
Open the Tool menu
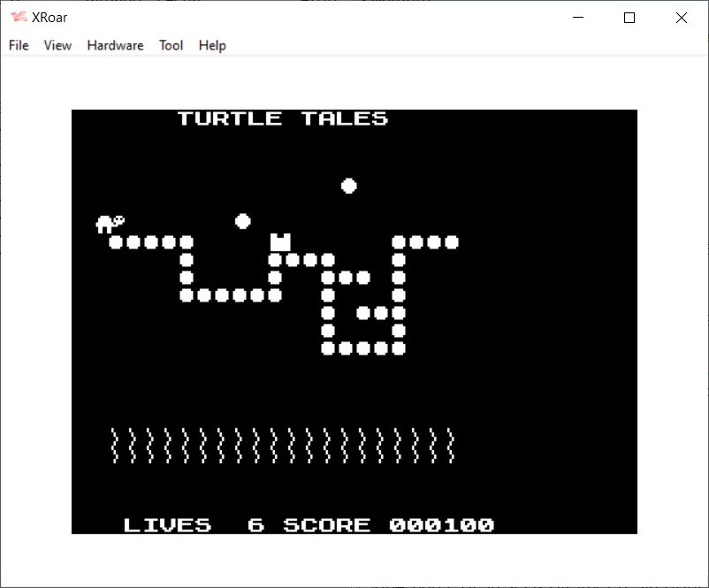click(x=171, y=45)
